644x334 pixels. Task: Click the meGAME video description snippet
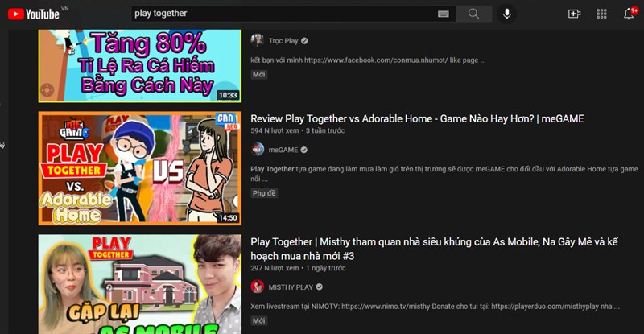pyautogui.click(x=444, y=174)
